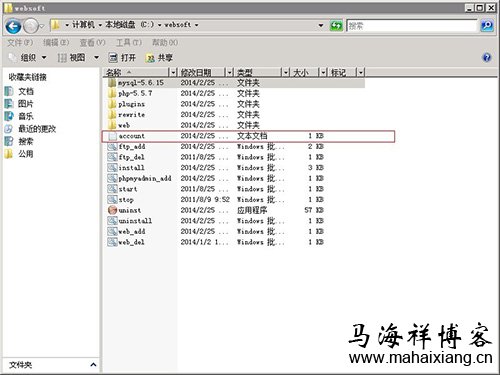The width and height of the screenshot is (500, 375).
Task: Click the 2 KB size of ftp_add
Action: pyautogui.click(x=316, y=147)
